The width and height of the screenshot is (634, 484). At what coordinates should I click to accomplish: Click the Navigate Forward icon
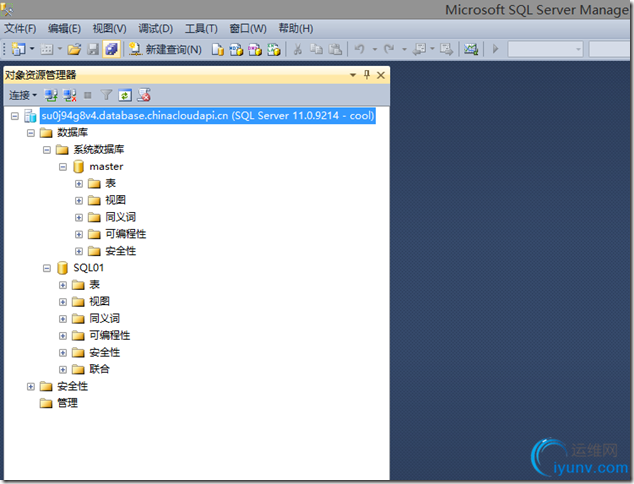446,49
